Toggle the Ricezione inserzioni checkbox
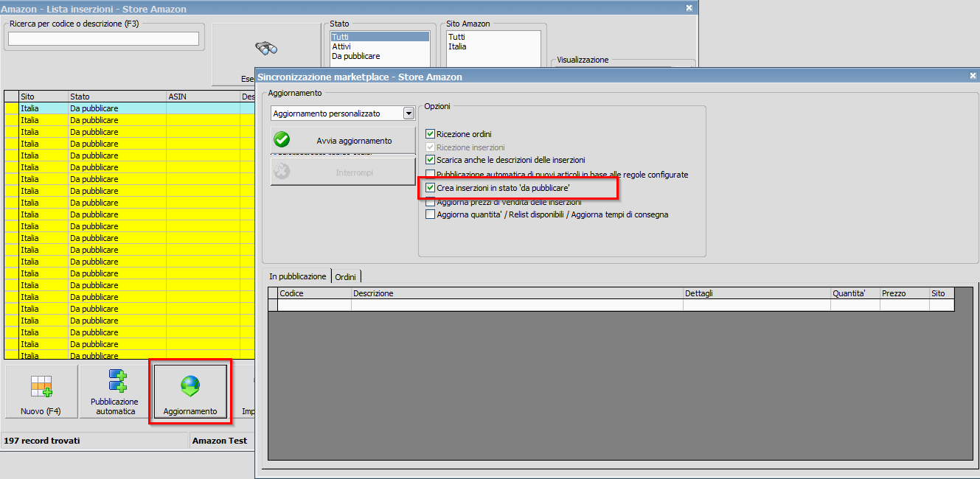980x479 pixels. click(431, 147)
